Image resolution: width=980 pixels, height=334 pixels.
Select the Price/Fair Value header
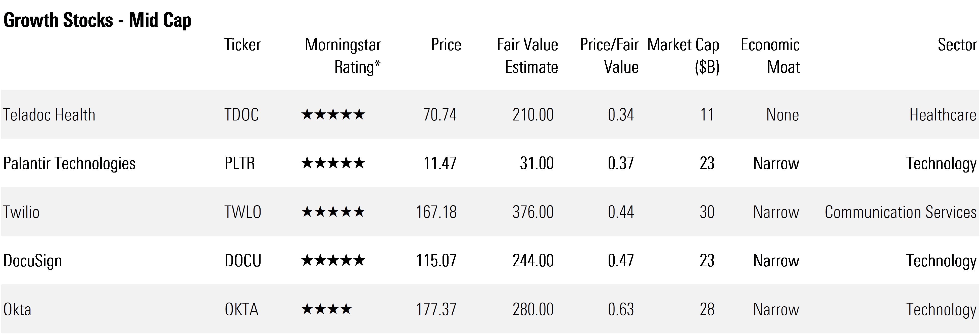click(609, 56)
